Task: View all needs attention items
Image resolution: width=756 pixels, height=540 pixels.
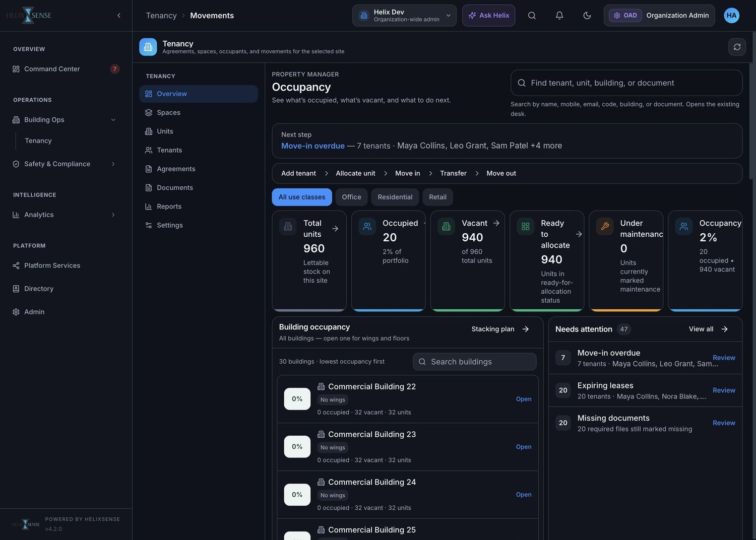Action: coord(708,329)
